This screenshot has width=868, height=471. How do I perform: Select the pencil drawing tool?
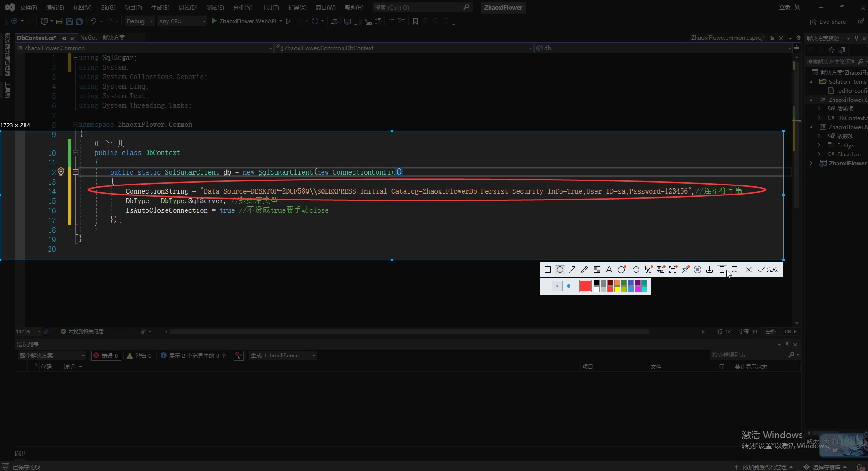585,270
